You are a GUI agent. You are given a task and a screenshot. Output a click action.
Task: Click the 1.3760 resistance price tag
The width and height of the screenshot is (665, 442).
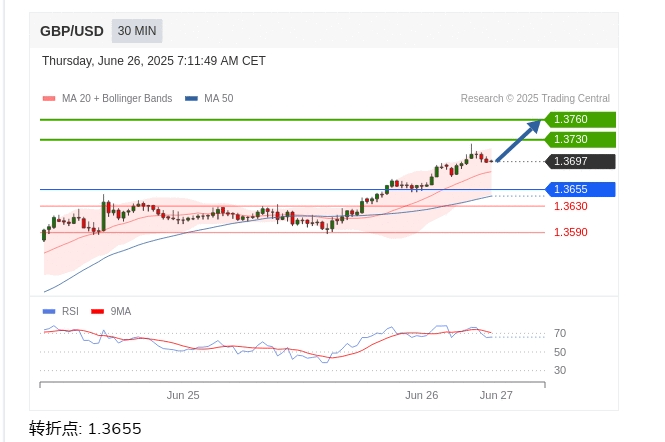point(580,119)
